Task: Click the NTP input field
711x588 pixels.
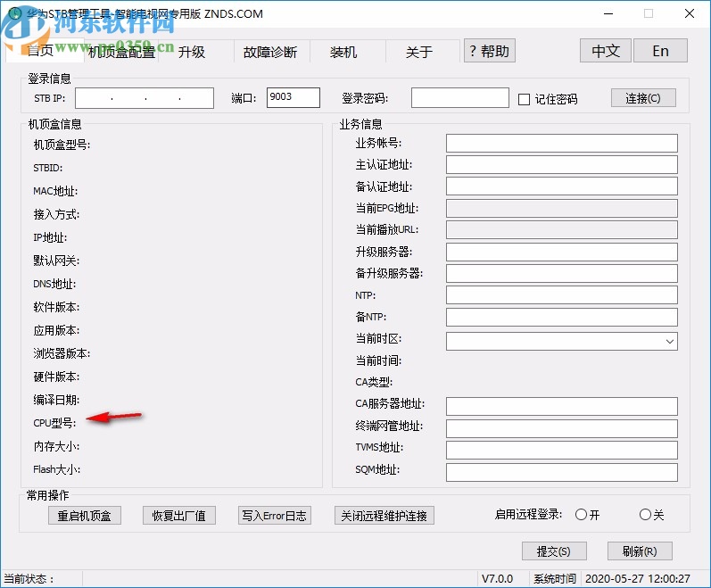Action: click(561, 295)
